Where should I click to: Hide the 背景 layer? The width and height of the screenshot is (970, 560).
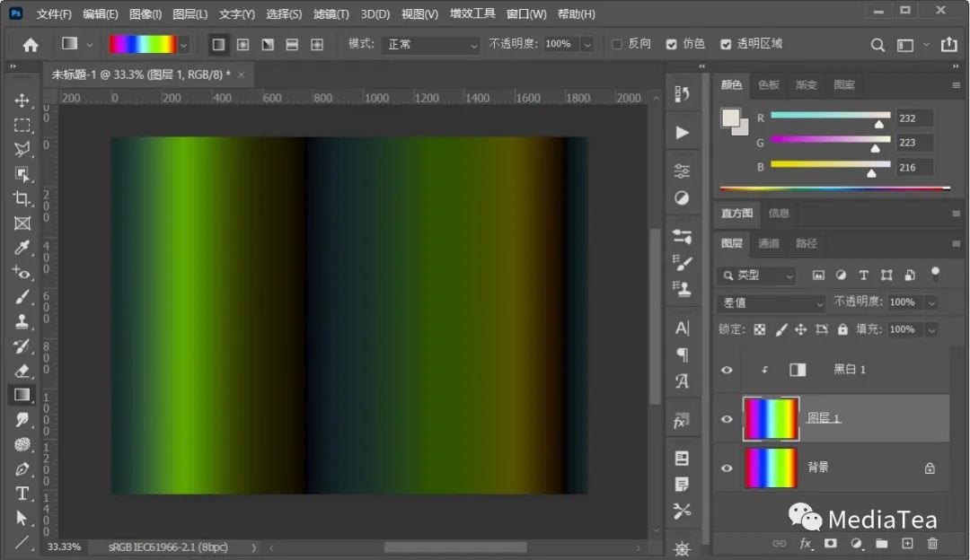pos(727,468)
